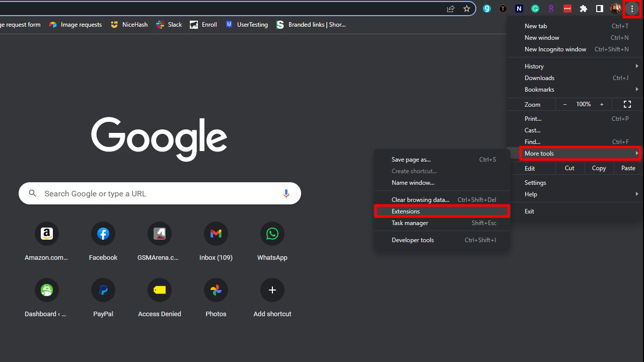Image resolution: width=644 pixels, height=362 pixels.
Task: Expand the More tools submenu
Action: point(575,154)
